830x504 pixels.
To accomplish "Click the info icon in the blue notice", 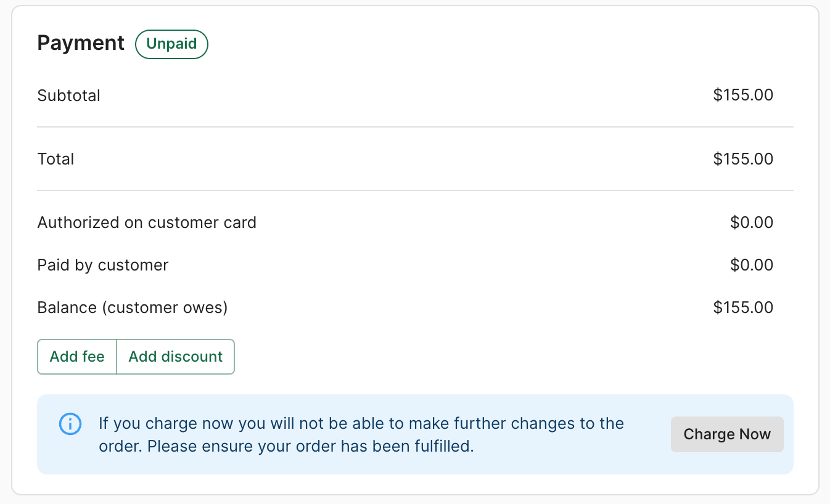I will (x=70, y=424).
